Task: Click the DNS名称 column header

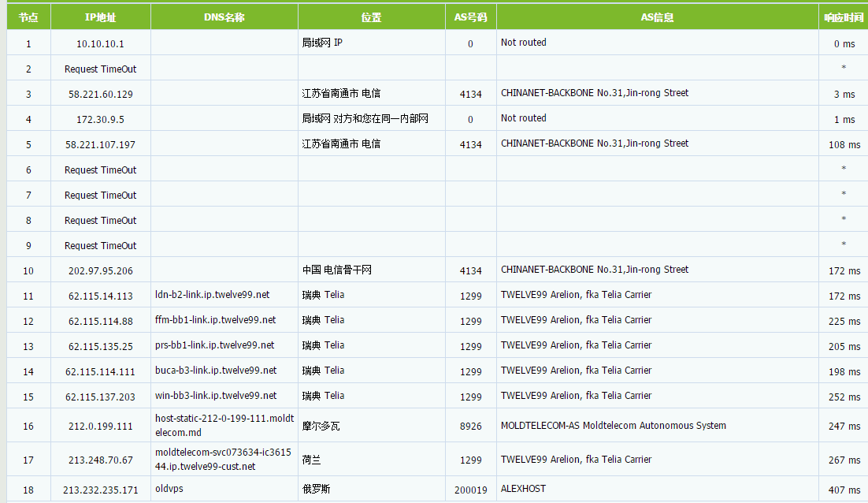Action: point(224,17)
